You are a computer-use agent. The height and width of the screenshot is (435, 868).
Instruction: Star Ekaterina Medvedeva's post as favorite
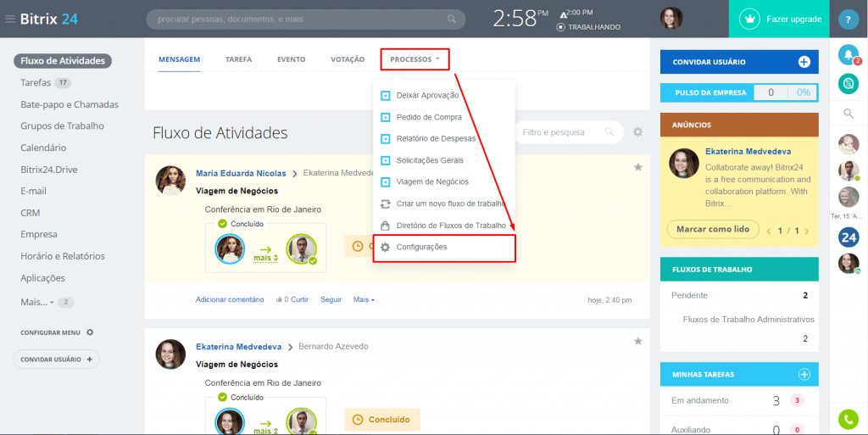pos(637,341)
